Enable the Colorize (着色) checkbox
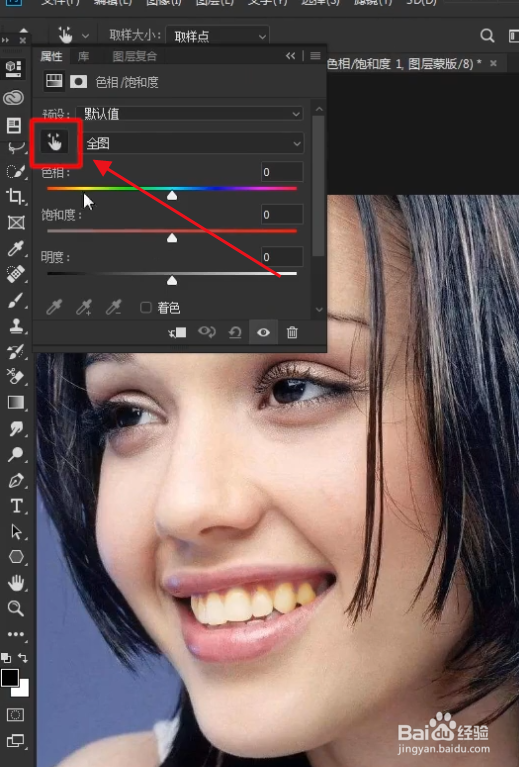 (145, 307)
